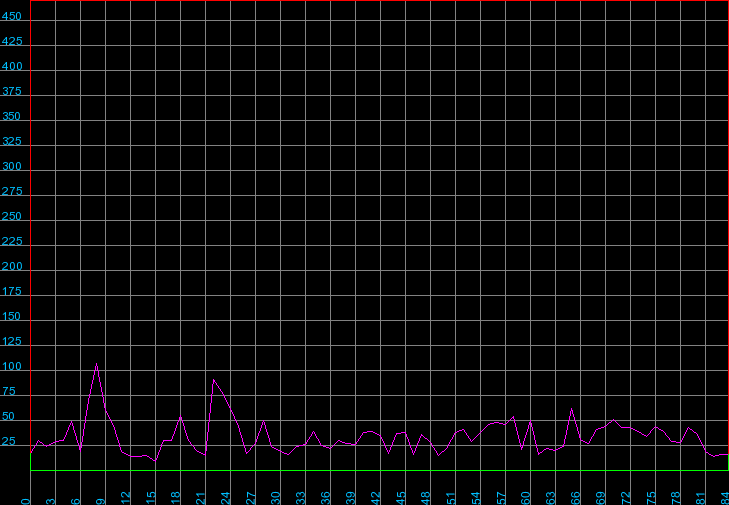Click the 125 vertical axis value
Viewport: 729px width, 505px height.
12,342
